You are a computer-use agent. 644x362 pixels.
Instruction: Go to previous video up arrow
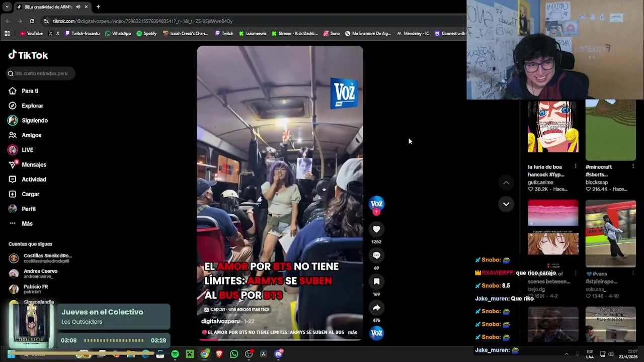click(506, 183)
